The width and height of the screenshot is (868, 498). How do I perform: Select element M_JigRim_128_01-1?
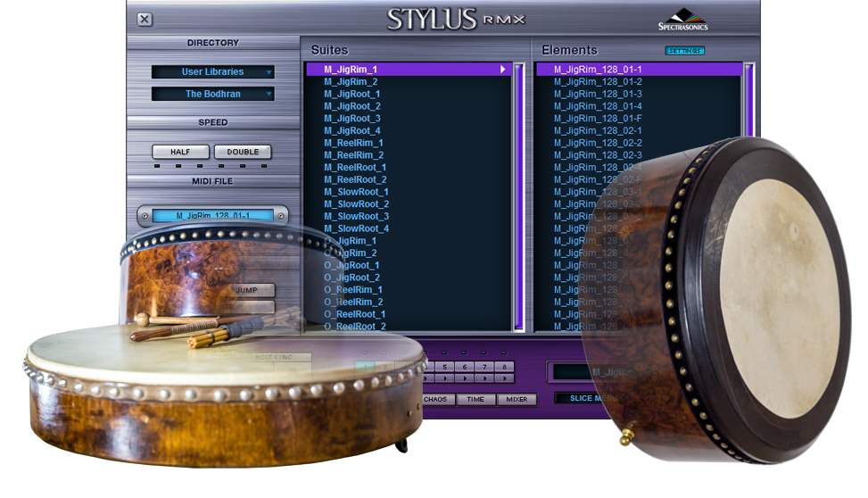tap(639, 70)
